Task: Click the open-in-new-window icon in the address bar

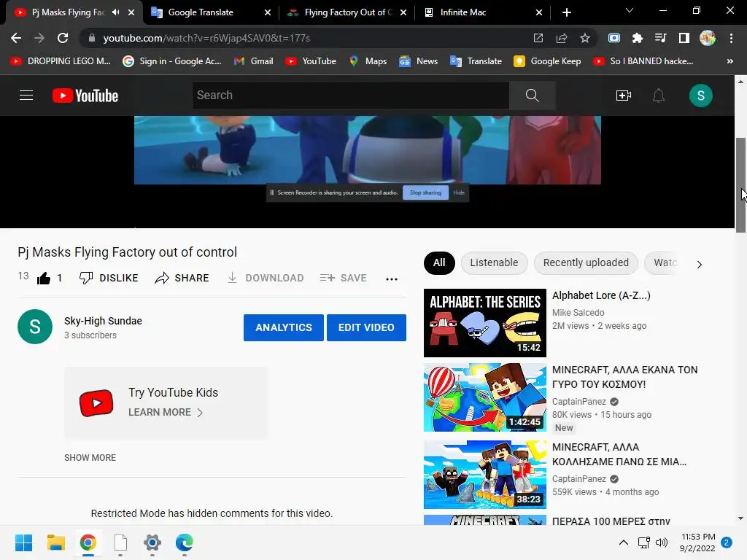Action: 538,38
